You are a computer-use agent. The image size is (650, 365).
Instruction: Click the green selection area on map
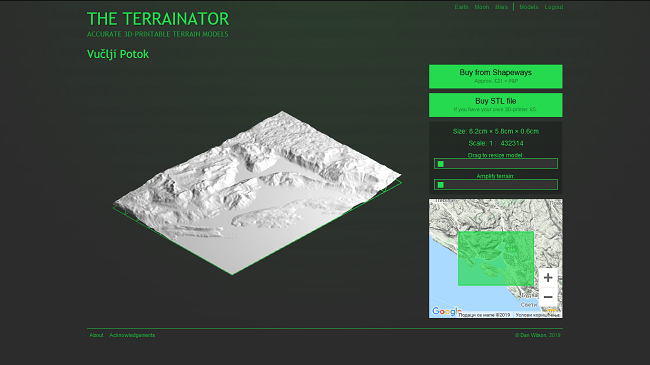pyautogui.click(x=495, y=258)
